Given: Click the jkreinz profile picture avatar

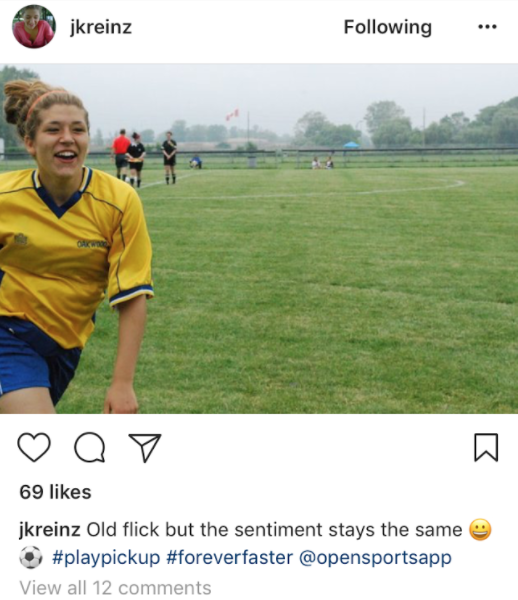Looking at the screenshot, I should coord(34,26).
